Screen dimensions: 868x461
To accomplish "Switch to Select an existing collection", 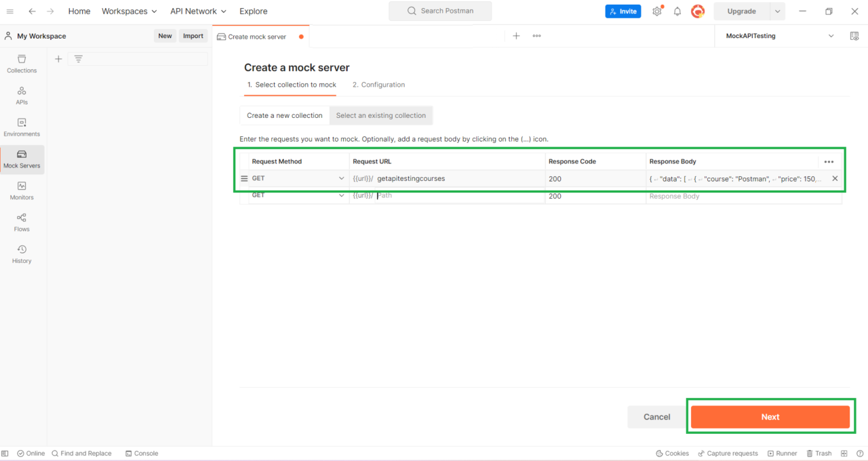I will point(380,115).
